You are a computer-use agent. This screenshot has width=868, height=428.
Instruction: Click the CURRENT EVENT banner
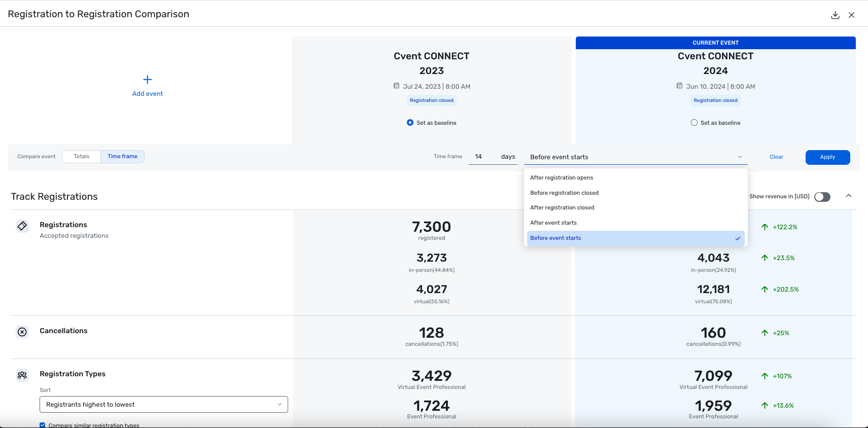pos(715,43)
